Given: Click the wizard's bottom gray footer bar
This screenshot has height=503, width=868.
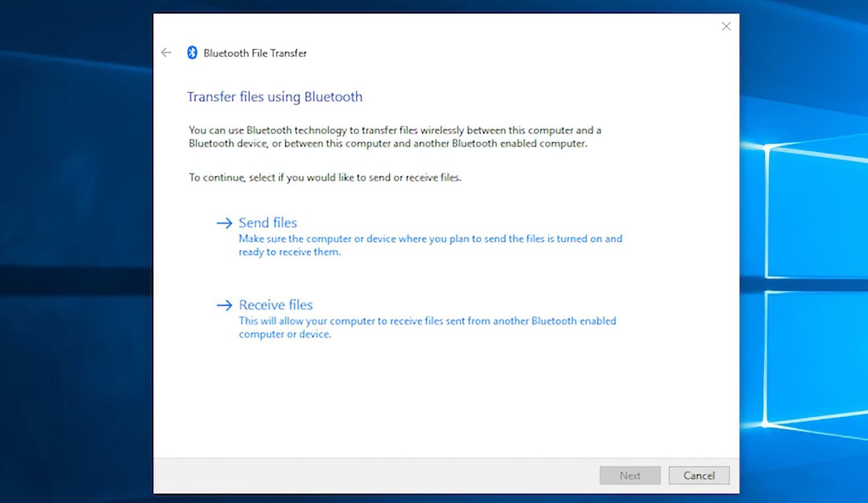Looking at the screenshot, I should click(376, 476).
